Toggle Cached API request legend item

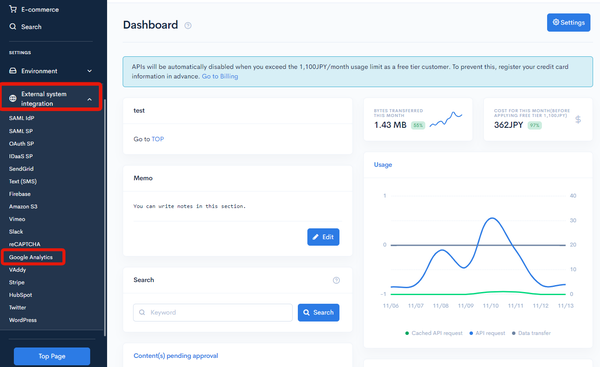pos(434,333)
